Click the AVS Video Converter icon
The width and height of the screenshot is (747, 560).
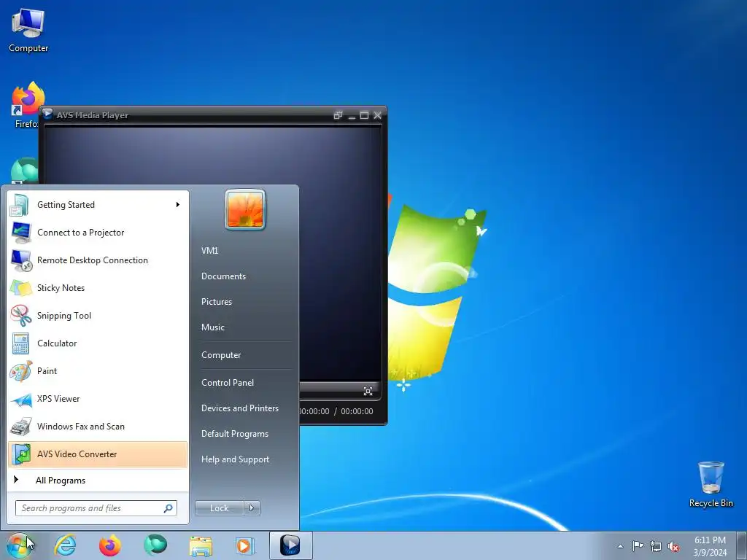click(x=21, y=454)
